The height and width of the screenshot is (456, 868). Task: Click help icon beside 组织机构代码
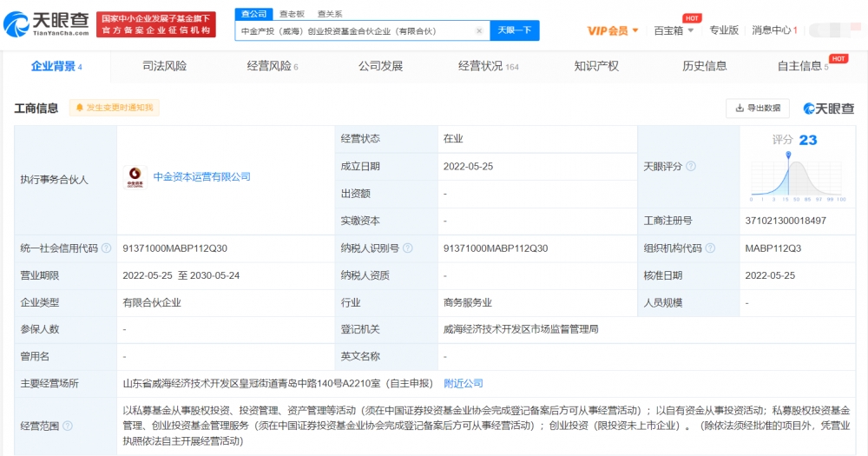[709, 248]
